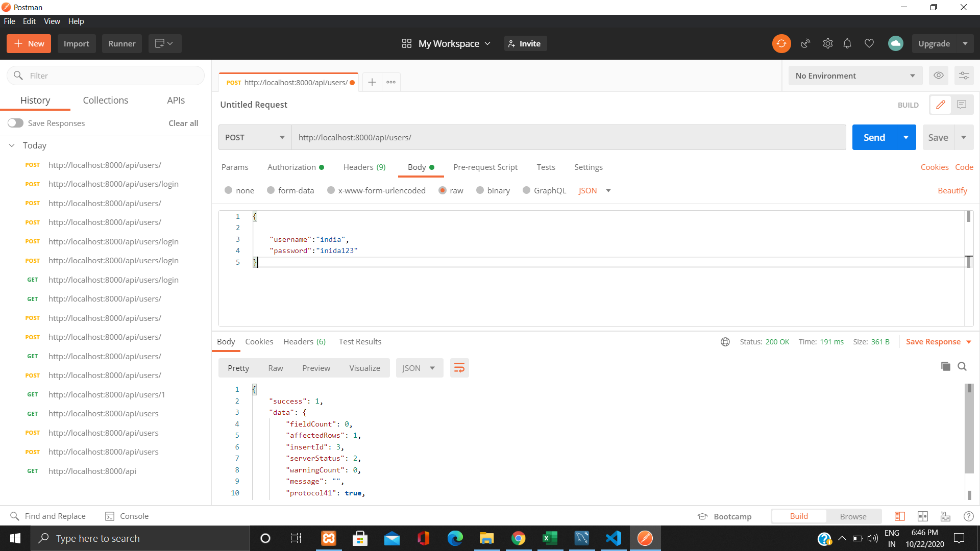Open the comments icon beside BUILD
980x551 pixels.
tap(962, 105)
